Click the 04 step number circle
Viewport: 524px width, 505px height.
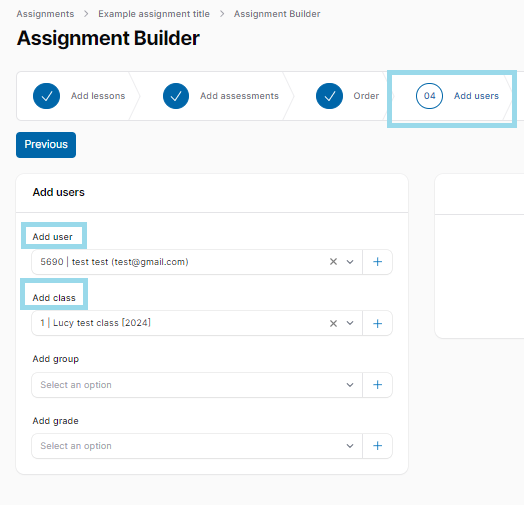pos(429,96)
